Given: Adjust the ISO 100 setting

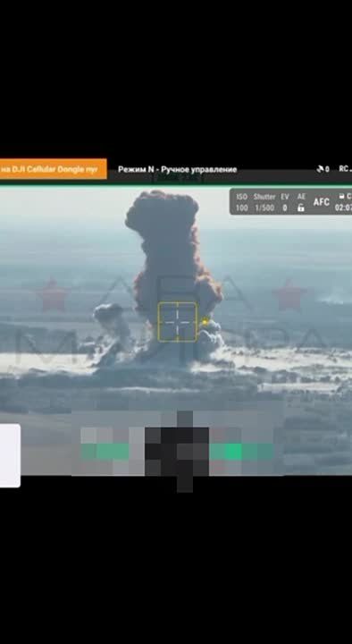Looking at the screenshot, I should pyautogui.click(x=241, y=202).
